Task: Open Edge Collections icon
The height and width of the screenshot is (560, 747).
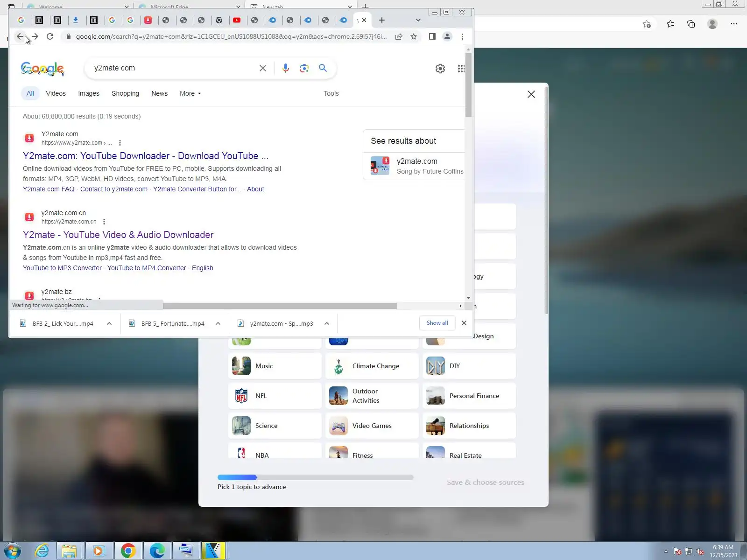Action: pos(691,24)
